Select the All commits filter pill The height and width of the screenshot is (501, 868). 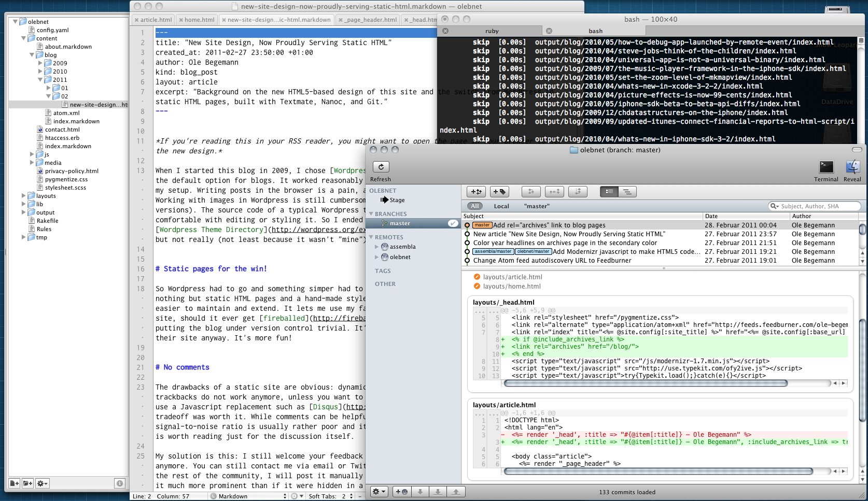coord(474,206)
